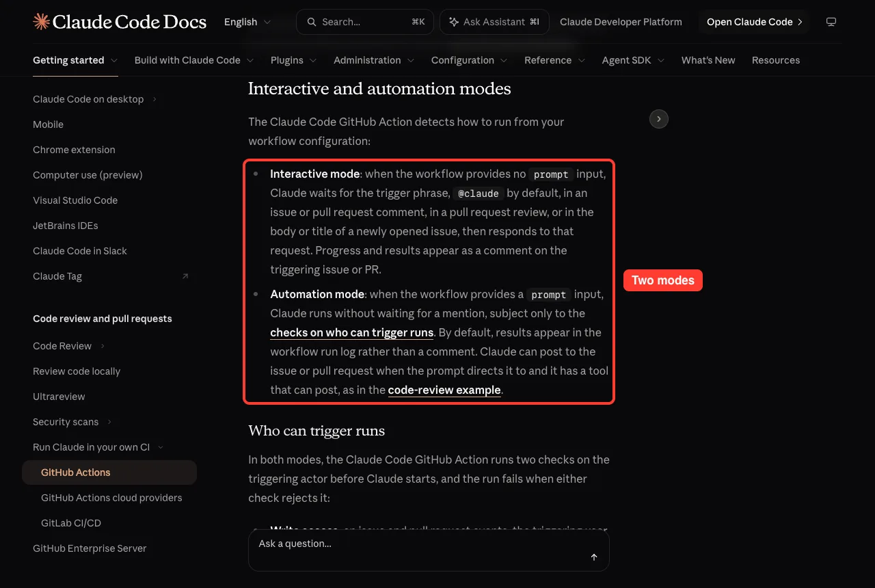Viewport: 875px width, 588px height.
Task: Click the external link arrow beside Claude Tag
Action: 185,276
